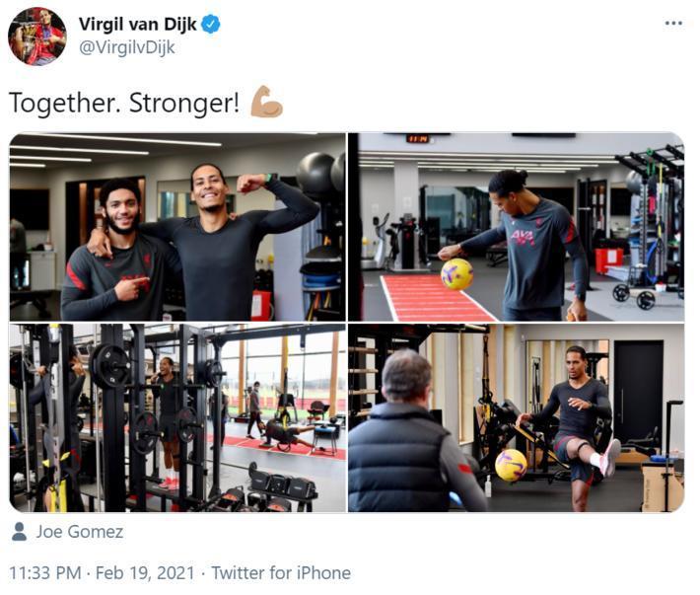Click the blue verified badge
700x595 pixels.
click(211, 24)
